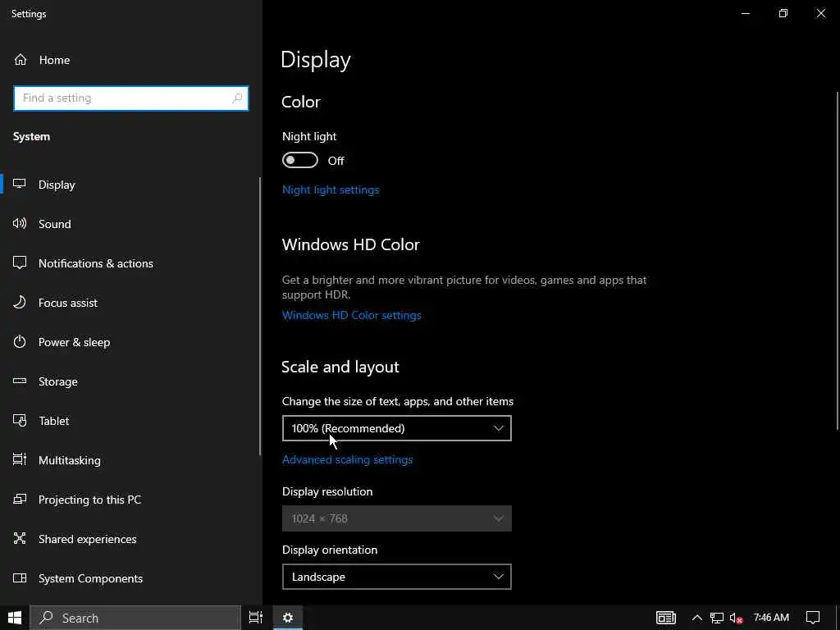Go to Settings Home via the house icon
The width and height of the screenshot is (840, 630).
click(21, 59)
